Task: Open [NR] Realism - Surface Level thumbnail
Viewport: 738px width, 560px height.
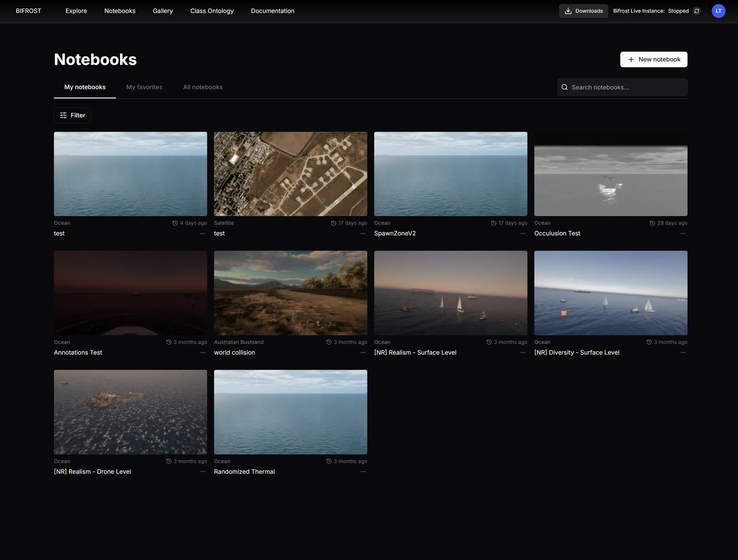Action: pos(451,293)
